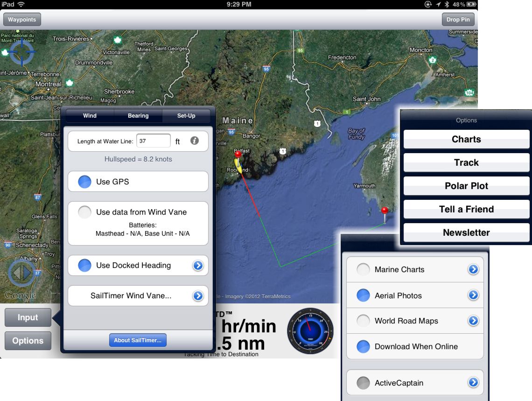This screenshot has height=401, width=532.
Task: Select Use data from Wind Vane
Action: coord(84,212)
